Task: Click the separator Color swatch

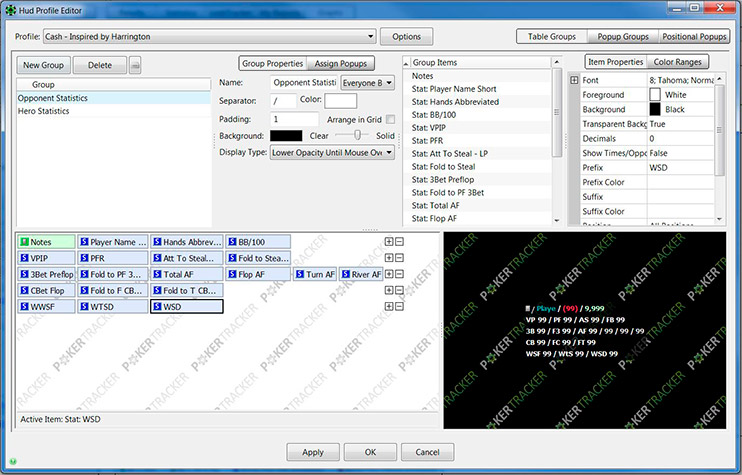Action: coord(341,101)
